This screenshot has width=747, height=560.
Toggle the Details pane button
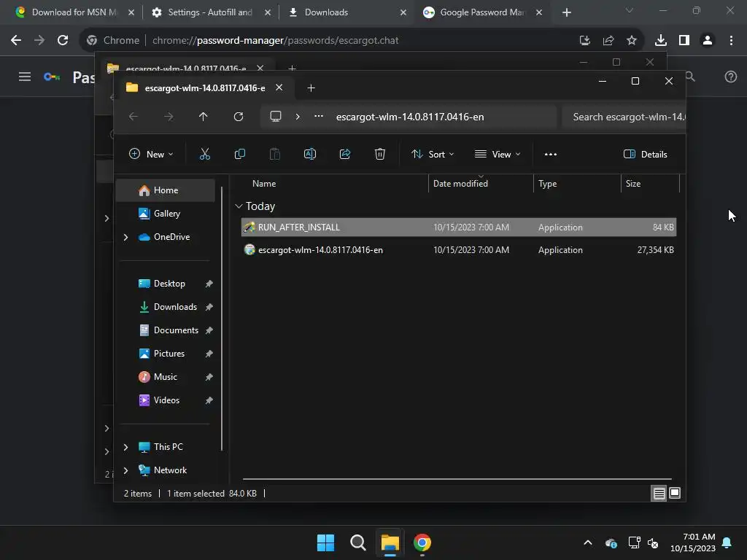(x=645, y=154)
